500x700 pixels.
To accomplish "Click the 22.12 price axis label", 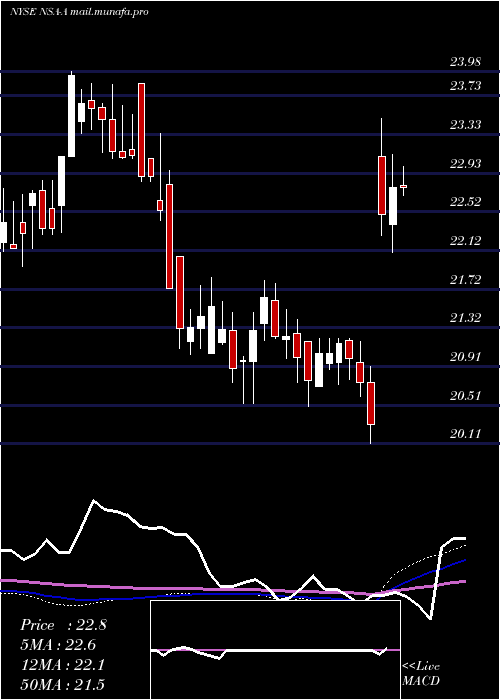I will [465, 241].
